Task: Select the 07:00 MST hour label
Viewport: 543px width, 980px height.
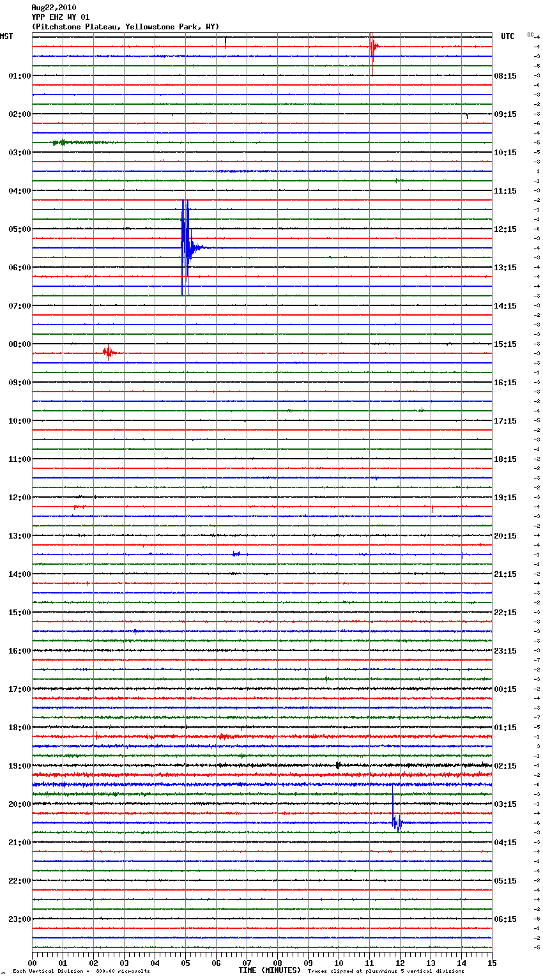Action: point(20,305)
